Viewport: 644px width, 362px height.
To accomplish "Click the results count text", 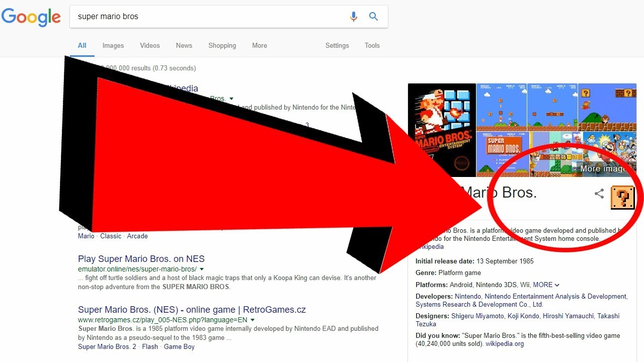I will point(146,68).
